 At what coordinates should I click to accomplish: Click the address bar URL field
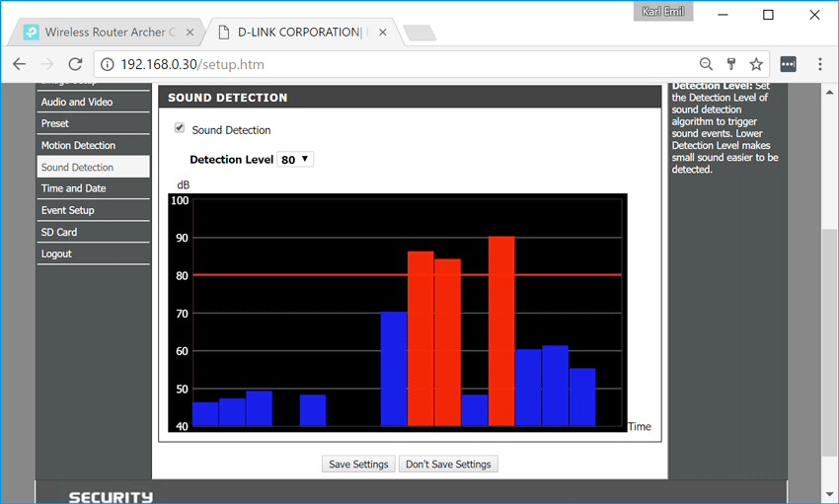point(395,65)
